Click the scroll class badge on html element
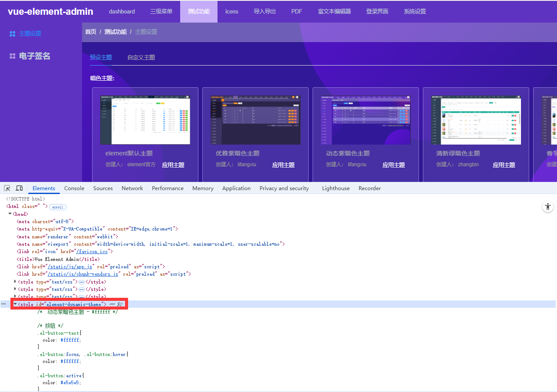 click(x=57, y=207)
